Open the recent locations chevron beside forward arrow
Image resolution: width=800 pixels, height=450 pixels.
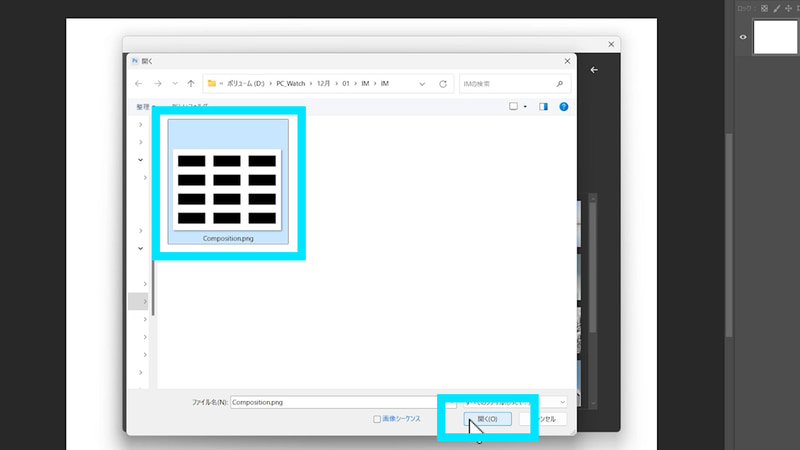point(174,84)
